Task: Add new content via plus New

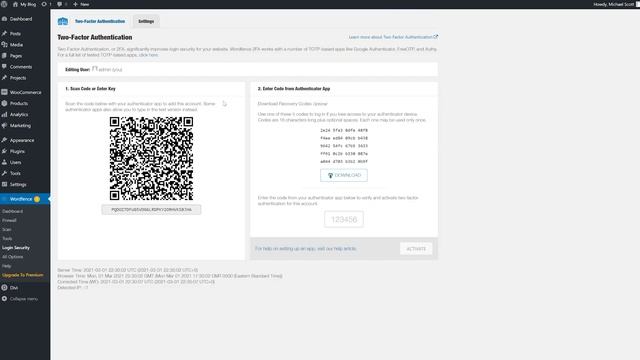Action: (x=81, y=4)
